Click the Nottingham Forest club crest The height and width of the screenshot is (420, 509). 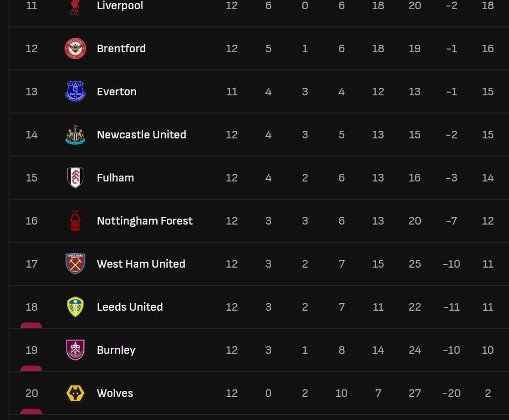point(75,221)
